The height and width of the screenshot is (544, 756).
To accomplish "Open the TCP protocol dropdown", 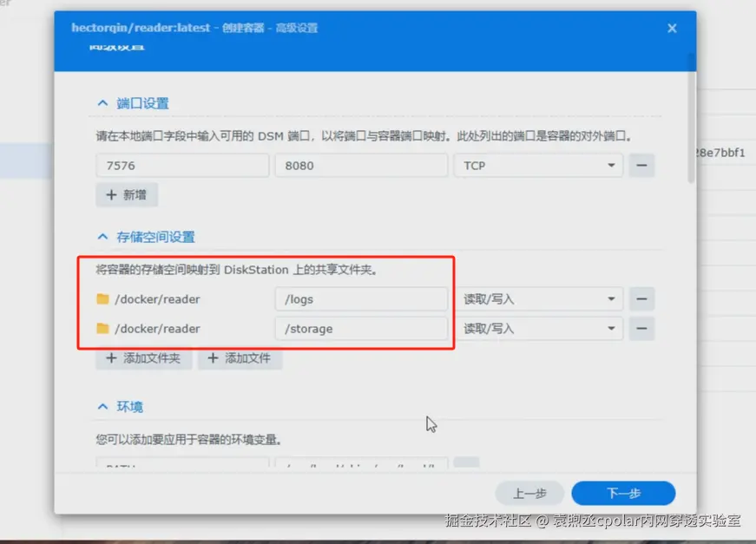I will pos(538,165).
